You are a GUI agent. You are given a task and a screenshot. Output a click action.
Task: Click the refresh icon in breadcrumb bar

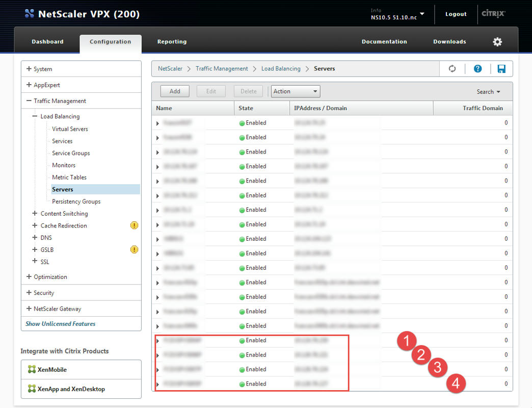tap(452, 68)
